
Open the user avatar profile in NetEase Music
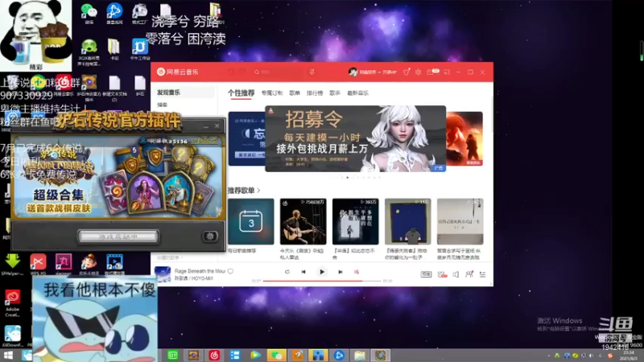click(x=353, y=72)
